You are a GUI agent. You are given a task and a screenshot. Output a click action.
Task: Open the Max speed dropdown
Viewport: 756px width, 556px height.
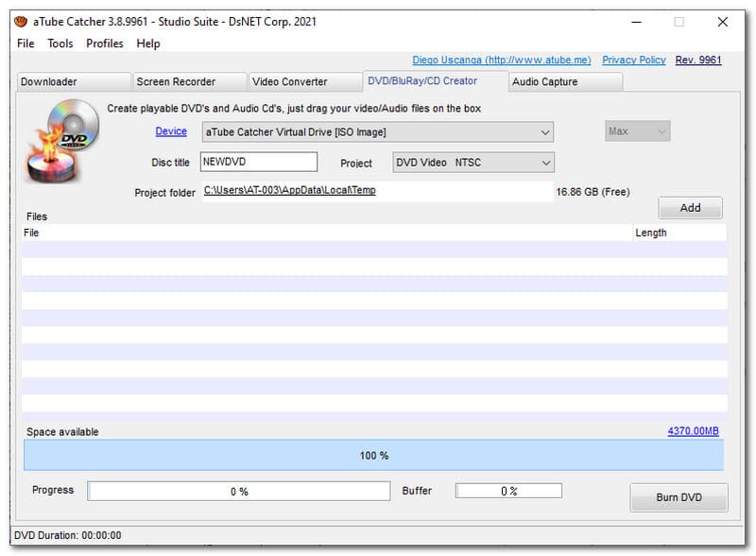pyautogui.click(x=637, y=131)
